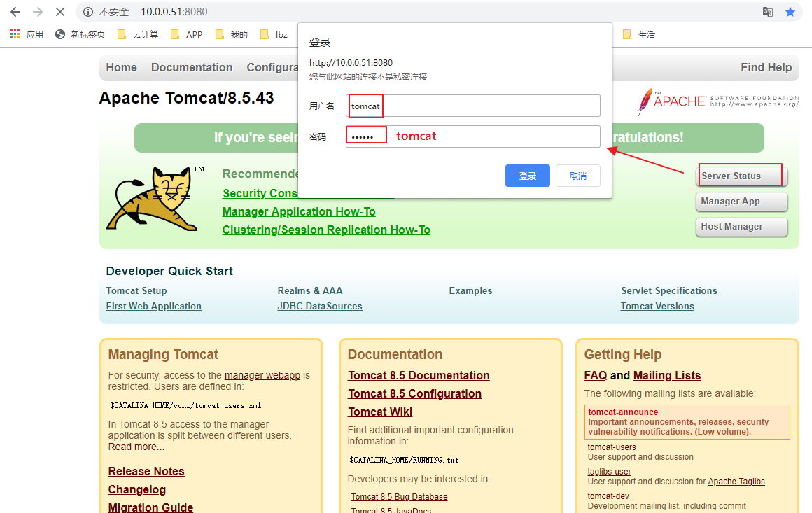Go back with the browser back arrow
Image resolution: width=812 pixels, height=513 pixels.
click(x=15, y=12)
